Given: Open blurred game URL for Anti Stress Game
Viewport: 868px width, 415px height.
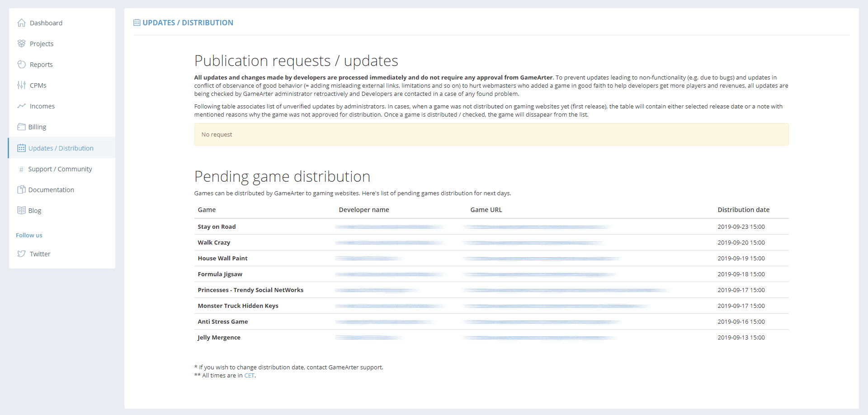Looking at the screenshot, I should (542, 321).
